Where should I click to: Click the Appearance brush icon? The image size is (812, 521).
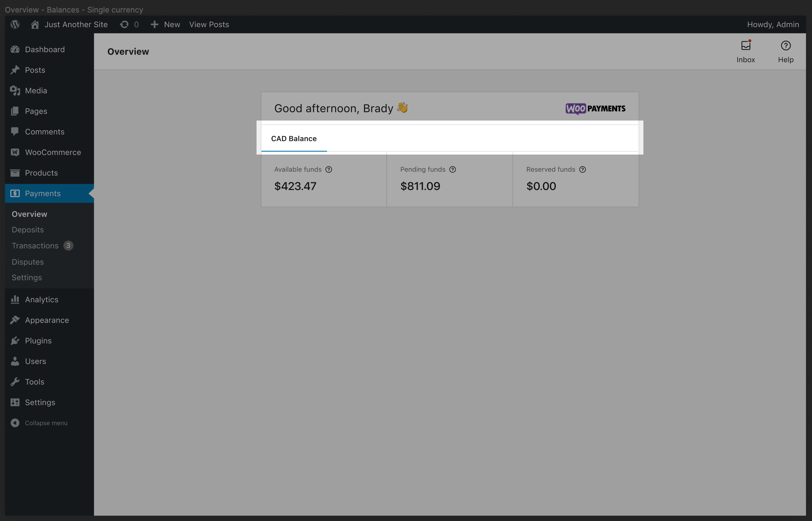click(x=15, y=320)
